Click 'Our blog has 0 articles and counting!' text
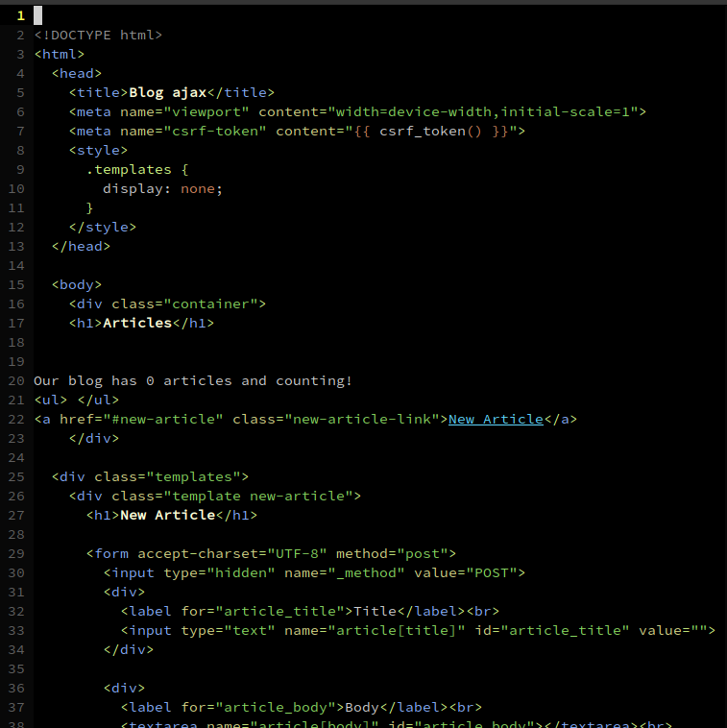This screenshot has height=728, width=727. coord(193,380)
